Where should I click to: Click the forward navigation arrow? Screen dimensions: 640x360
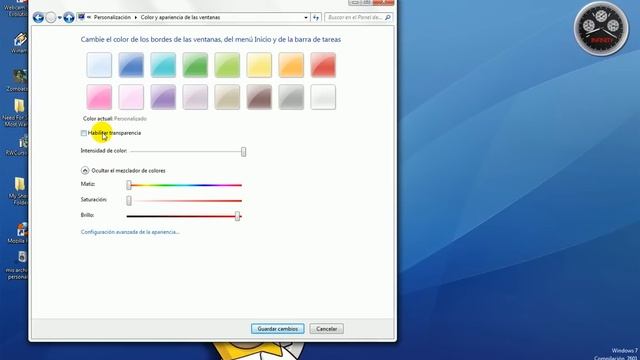pos(51,18)
